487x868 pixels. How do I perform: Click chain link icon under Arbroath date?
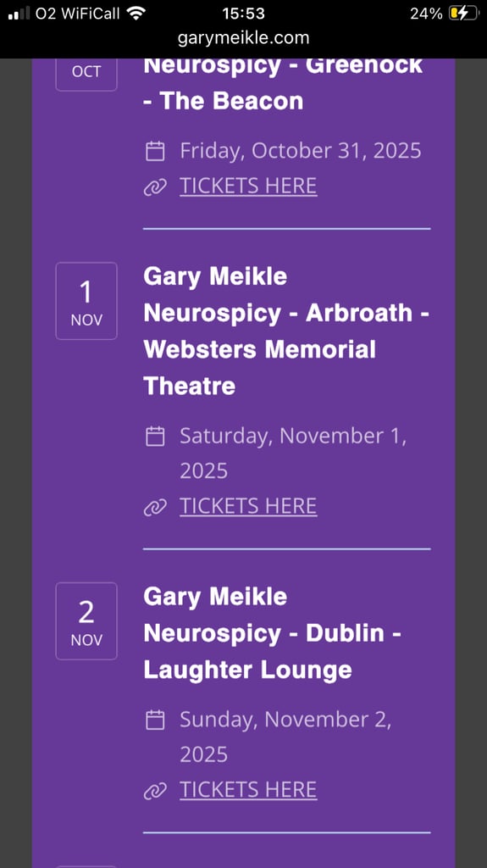point(155,508)
